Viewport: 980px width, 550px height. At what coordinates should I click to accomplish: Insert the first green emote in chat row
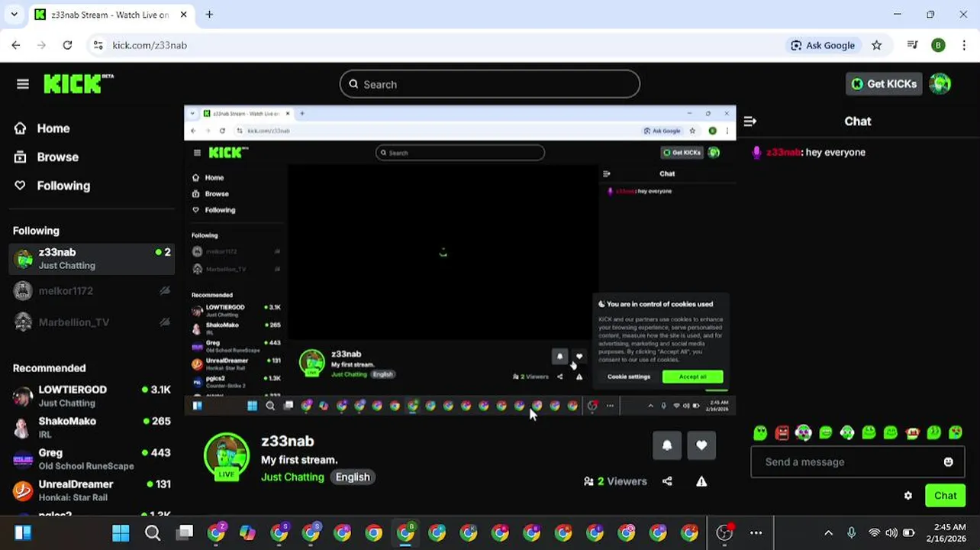click(x=760, y=433)
